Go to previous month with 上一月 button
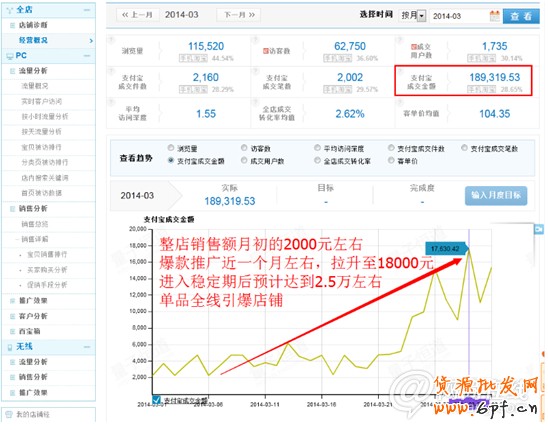 click(x=137, y=15)
